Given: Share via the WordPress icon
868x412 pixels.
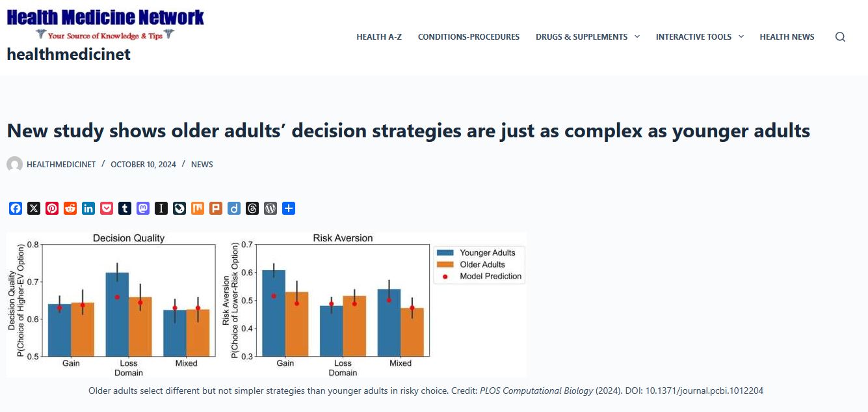Looking at the screenshot, I should pyautogui.click(x=270, y=208).
